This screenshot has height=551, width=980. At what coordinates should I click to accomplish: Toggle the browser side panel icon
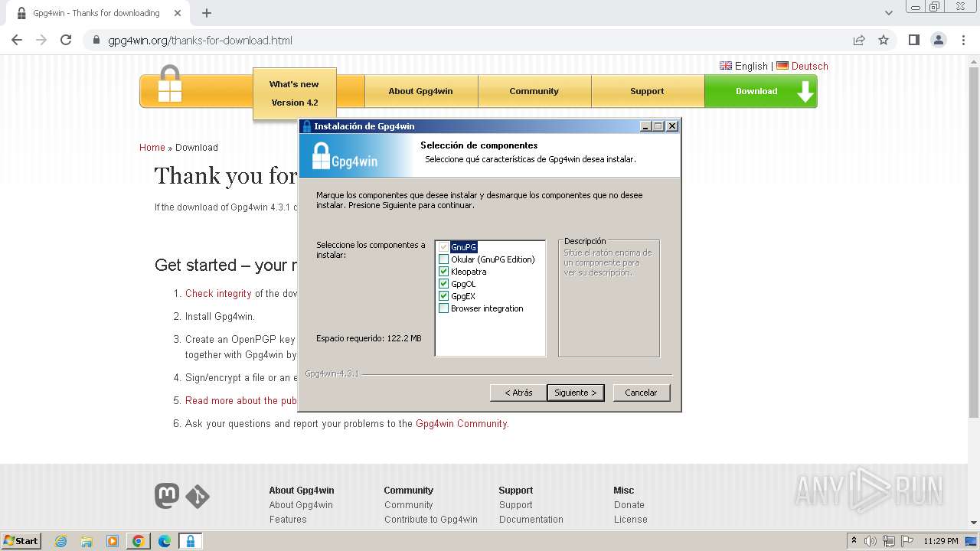913,41
